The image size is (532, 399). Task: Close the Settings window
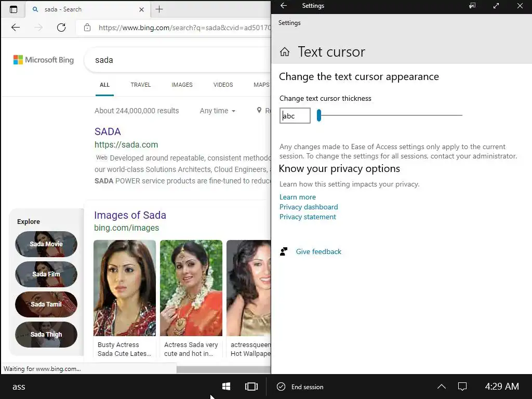520,6
